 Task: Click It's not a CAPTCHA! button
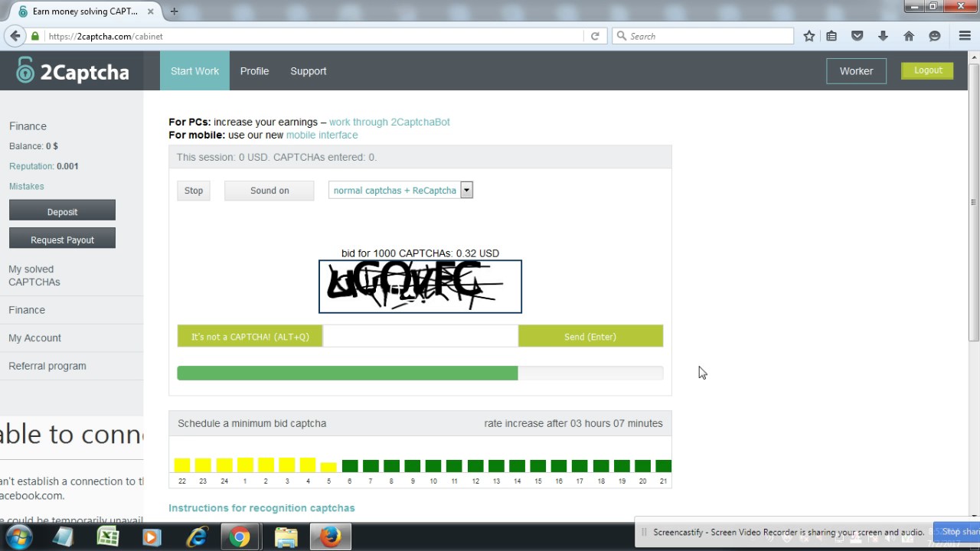[250, 336]
